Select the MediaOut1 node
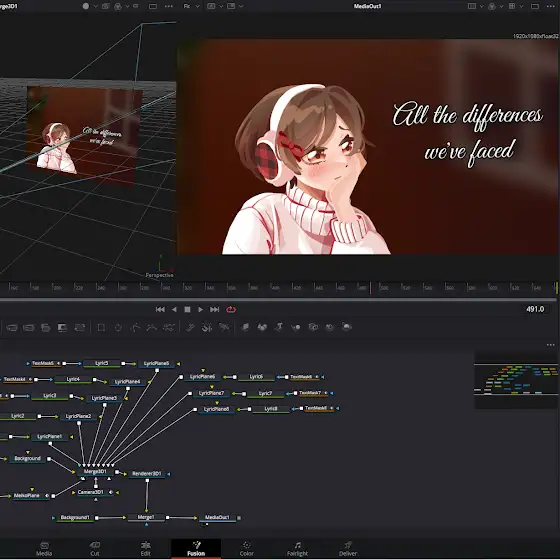 point(217,518)
